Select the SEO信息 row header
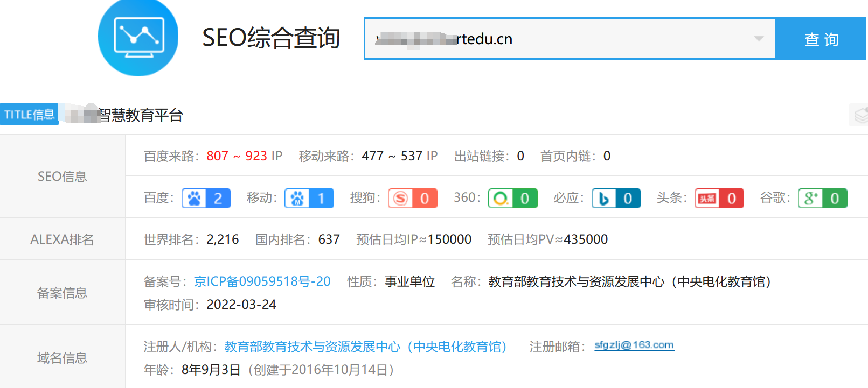Screen dimensions: 868x388 tap(63, 177)
